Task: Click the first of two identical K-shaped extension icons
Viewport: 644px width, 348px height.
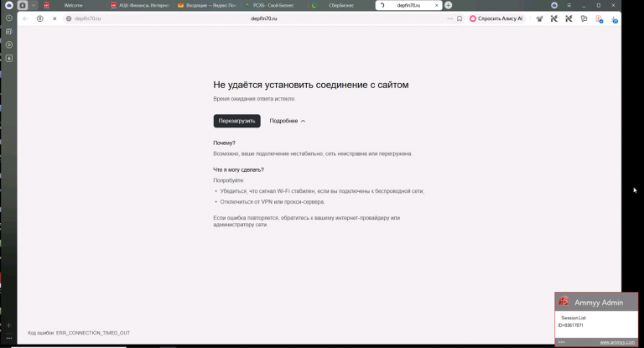Action: [554, 18]
